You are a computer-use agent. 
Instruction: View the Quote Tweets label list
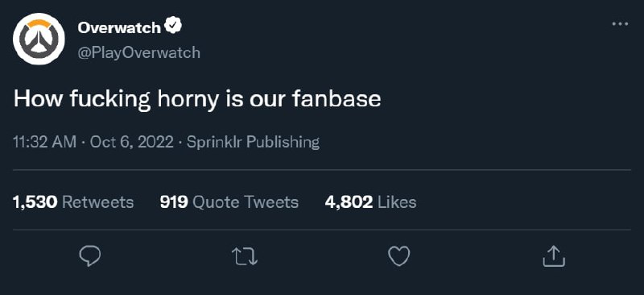coord(246,202)
